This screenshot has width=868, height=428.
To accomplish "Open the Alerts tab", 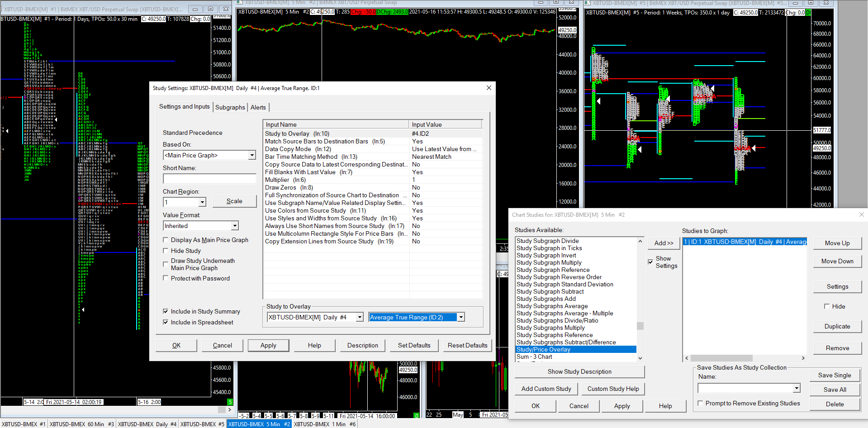I will (258, 107).
